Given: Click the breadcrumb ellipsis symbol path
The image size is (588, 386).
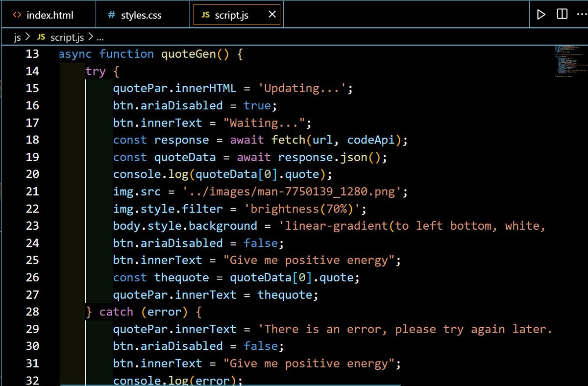Looking at the screenshot, I should click(100, 38).
